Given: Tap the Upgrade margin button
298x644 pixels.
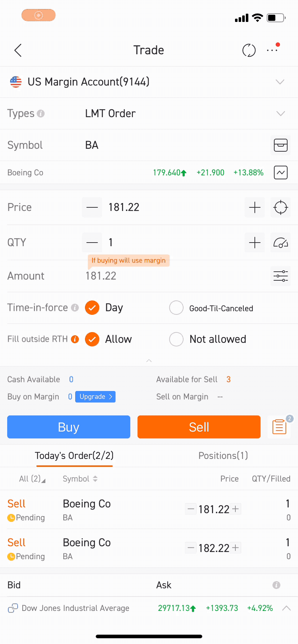Looking at the screenshot, I should [95, 397].
